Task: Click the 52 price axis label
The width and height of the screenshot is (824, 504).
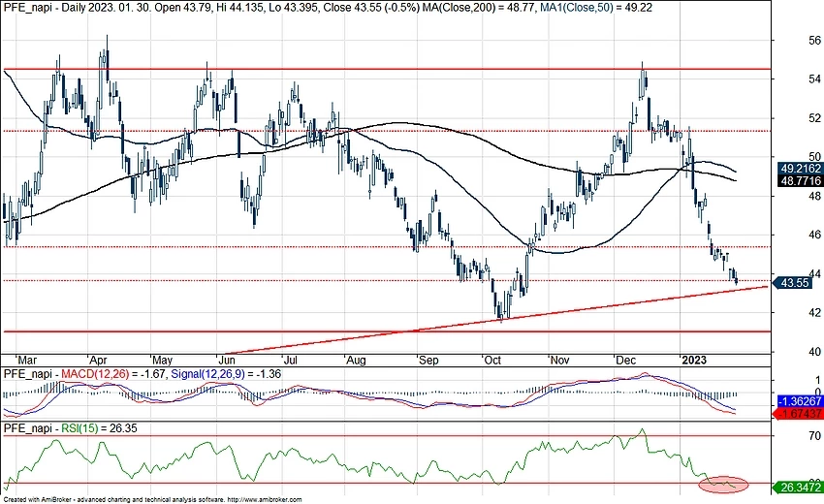Action: click(815, 118)
